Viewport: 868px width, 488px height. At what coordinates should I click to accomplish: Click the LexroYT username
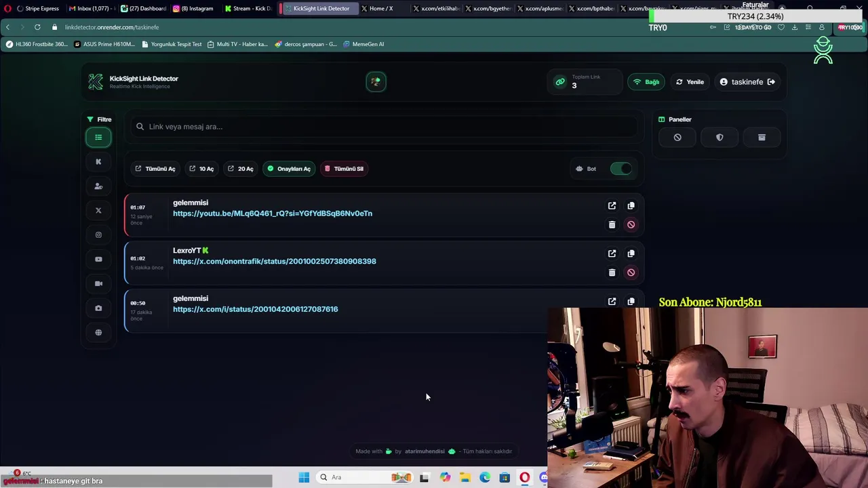(186, 251)
